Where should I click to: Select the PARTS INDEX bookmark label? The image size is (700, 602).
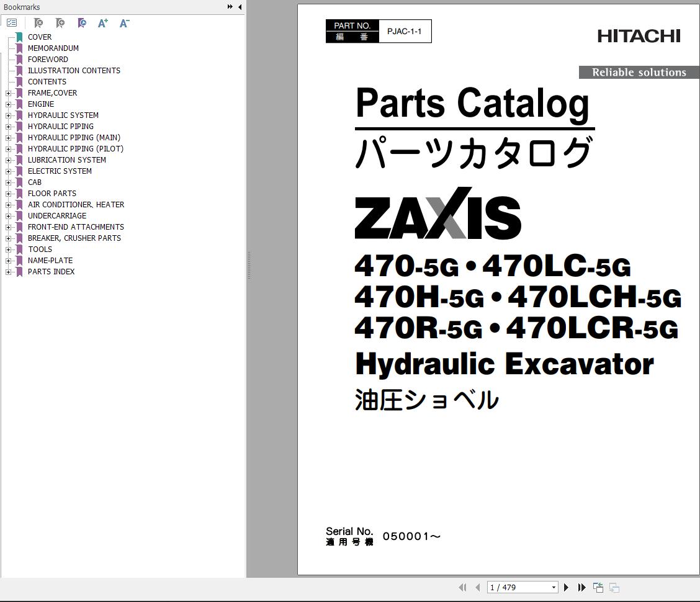[x=51, y=272]
